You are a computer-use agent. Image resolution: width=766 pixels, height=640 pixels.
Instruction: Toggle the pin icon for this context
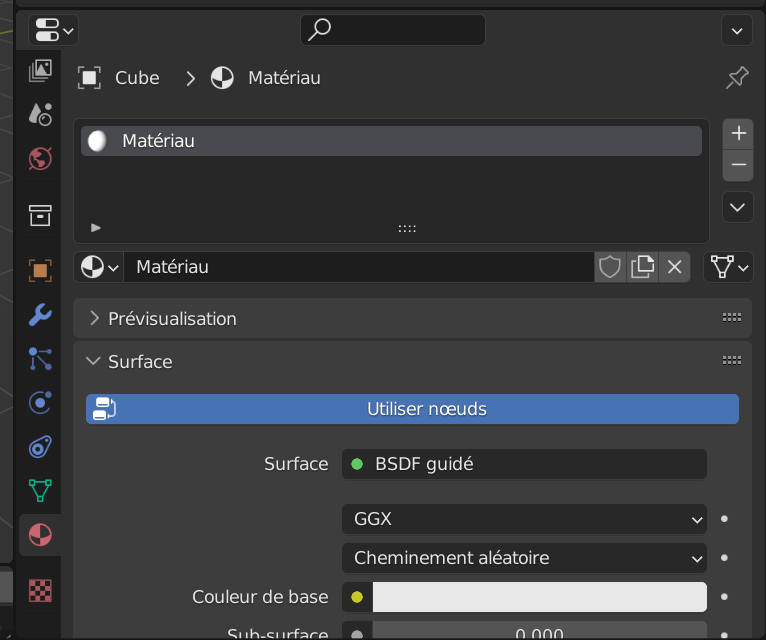click(736, 78)
